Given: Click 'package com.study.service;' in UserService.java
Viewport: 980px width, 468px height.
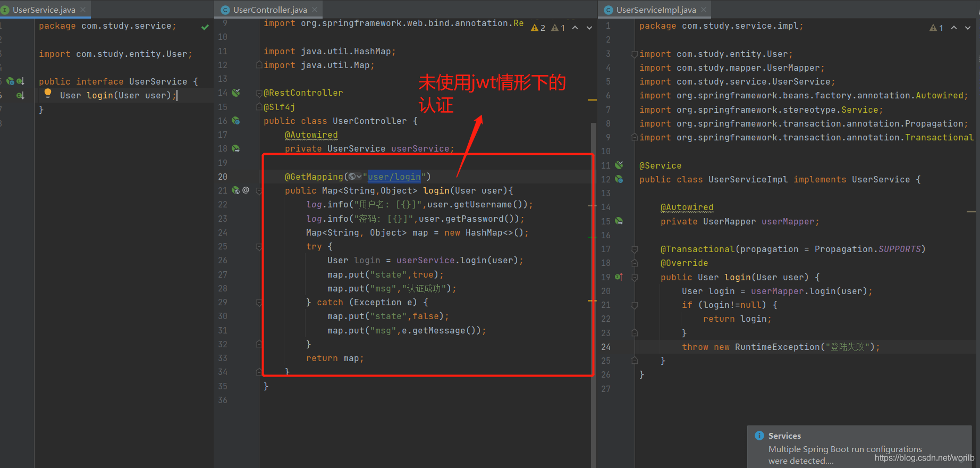Looking at the screenshot, I should pyautogui.click(x=107, y=26).
